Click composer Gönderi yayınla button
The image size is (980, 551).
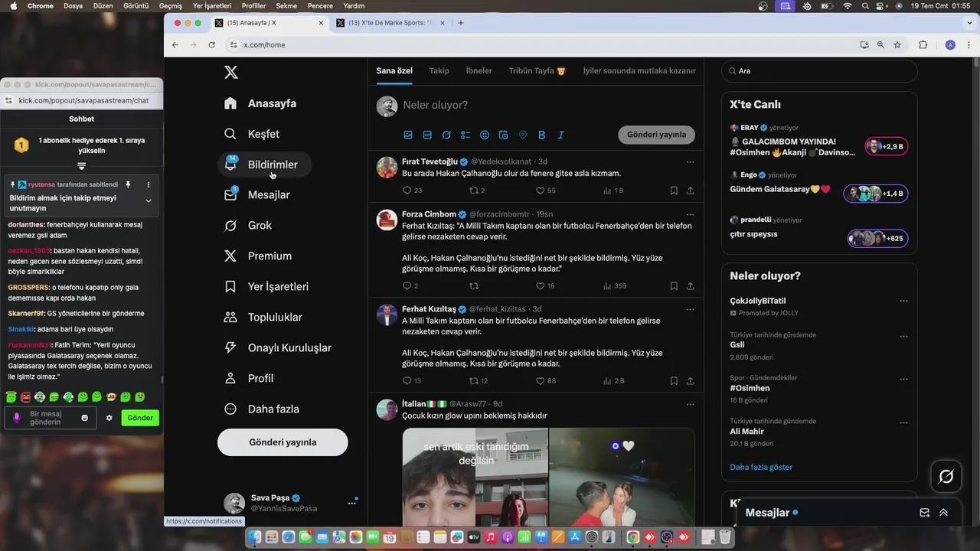[657, 135]
